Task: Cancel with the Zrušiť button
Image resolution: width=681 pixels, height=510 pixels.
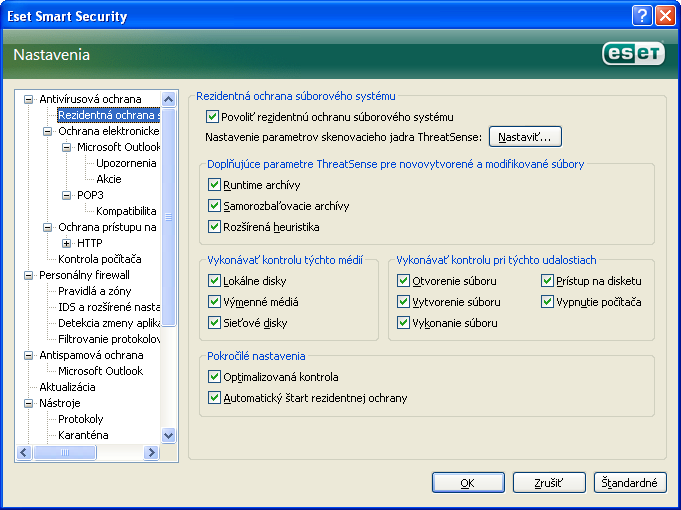Action: click(549, 483)
